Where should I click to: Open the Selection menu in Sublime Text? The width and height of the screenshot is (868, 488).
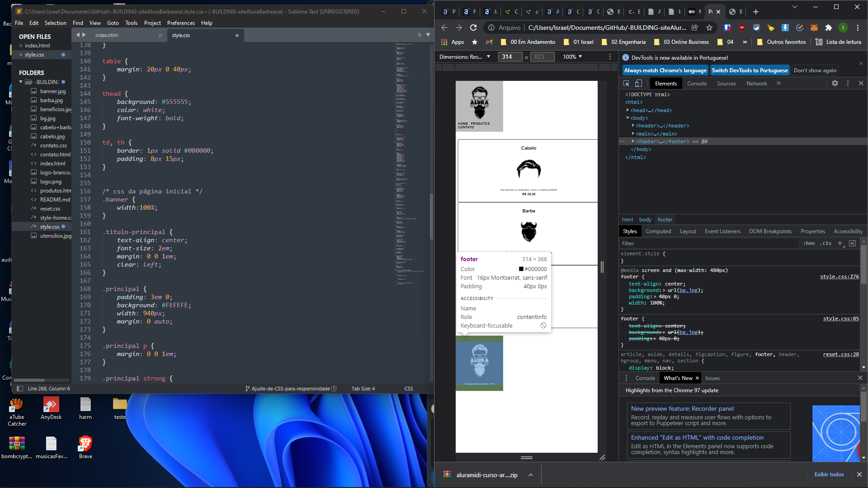[x=56, y=23]
